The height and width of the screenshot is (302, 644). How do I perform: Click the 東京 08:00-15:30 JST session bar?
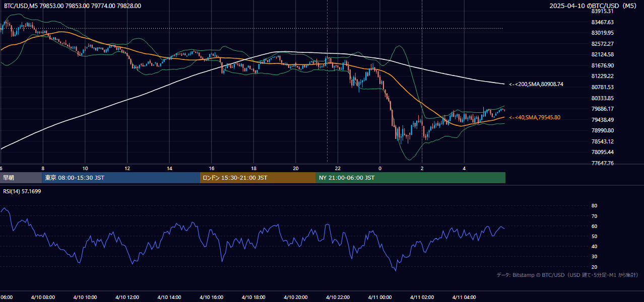click(x=121, y=178)
